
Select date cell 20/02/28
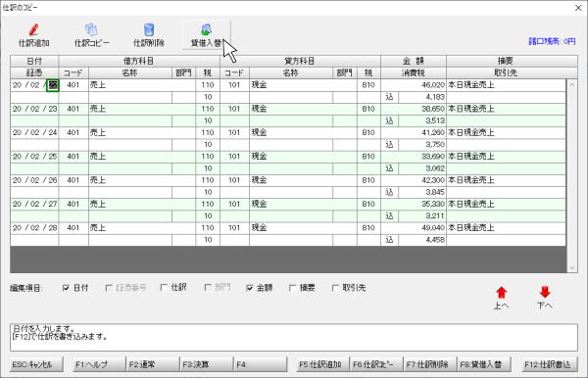34,228
